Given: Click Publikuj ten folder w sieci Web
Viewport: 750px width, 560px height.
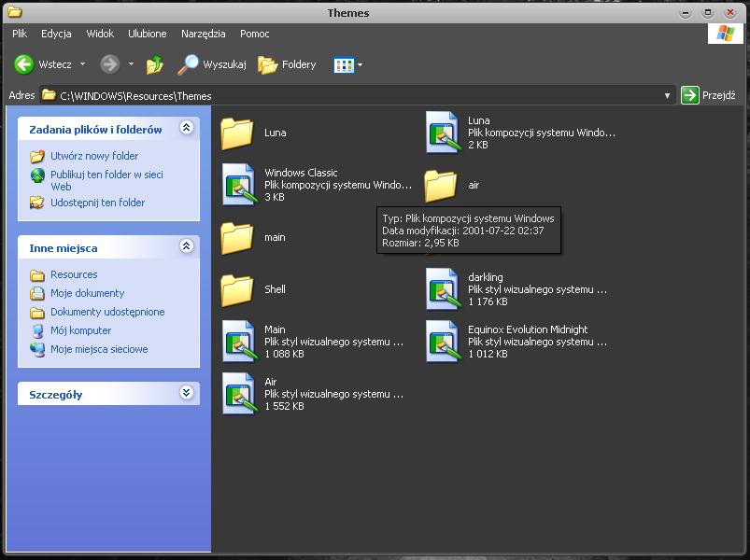Looking at the screenshot, I should point(106,181).
